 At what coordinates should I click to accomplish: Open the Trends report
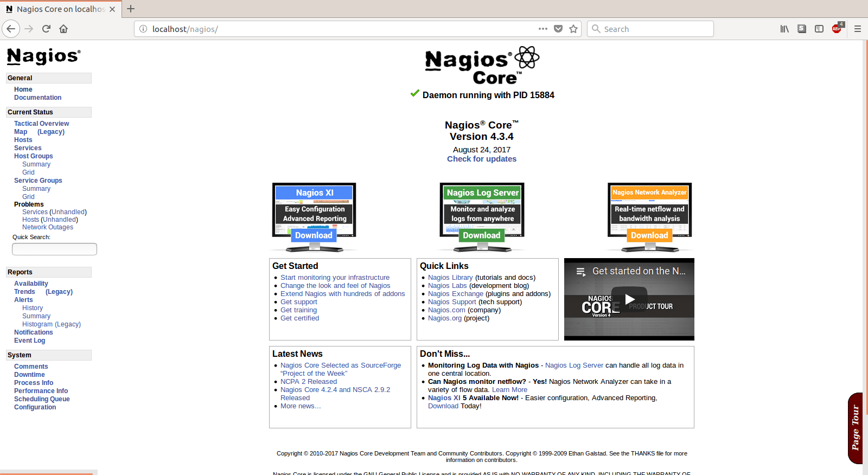tap(24, 292)
